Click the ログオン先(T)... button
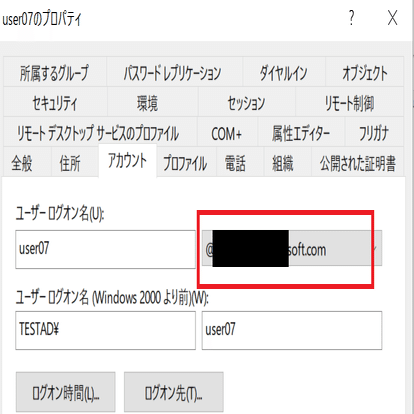414x414 pixels. [x=174, y=392]
